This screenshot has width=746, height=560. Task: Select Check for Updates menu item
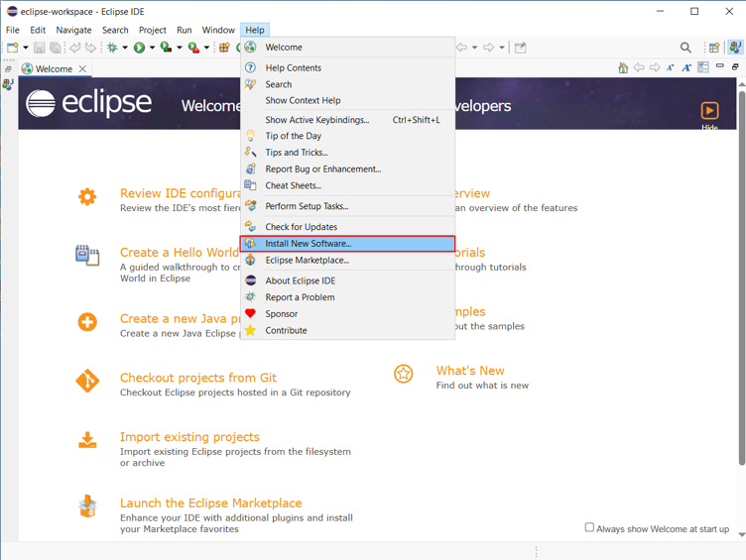point(348,227)
